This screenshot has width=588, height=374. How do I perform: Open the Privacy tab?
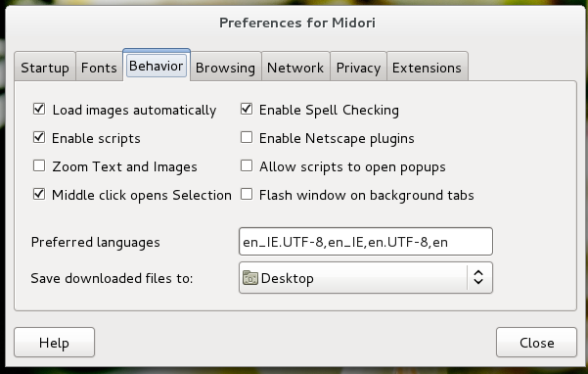click(358, 68)
